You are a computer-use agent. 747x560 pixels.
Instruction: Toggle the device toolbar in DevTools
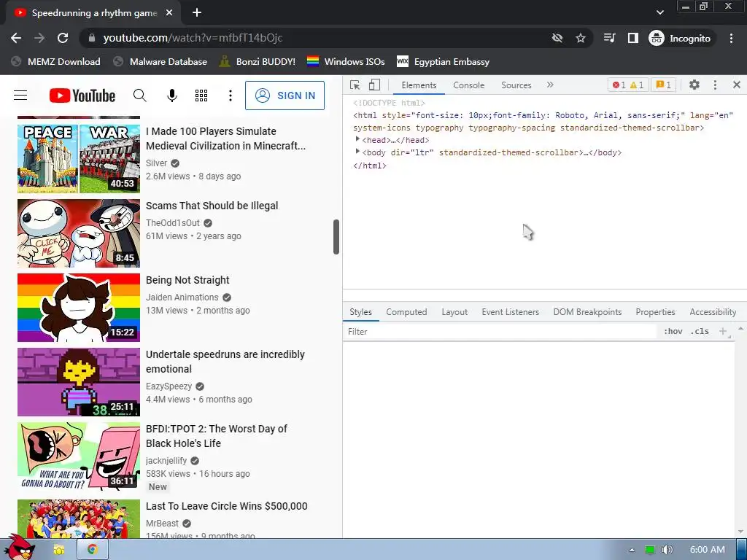point(374,85)
